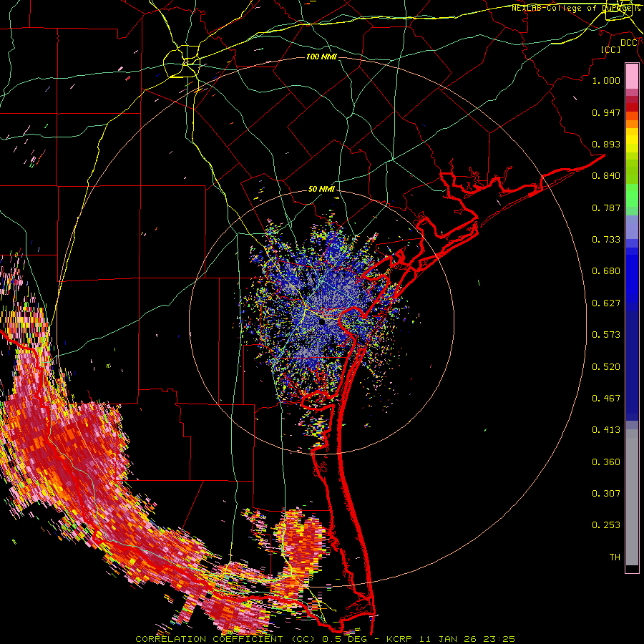
Task: Click the 0.467 legend value
Action: pyautogui.click(x=606, y=399)
